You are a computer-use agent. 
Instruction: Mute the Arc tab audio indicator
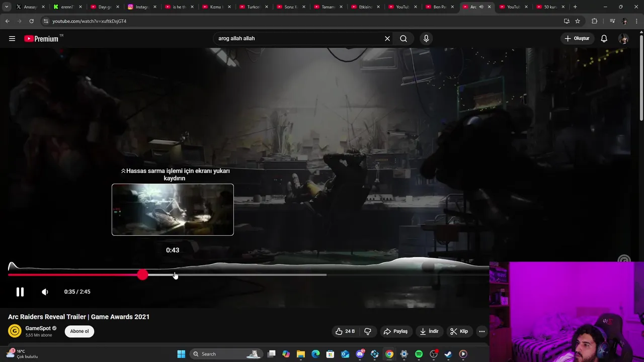pyautogui.click(x=481, y=7)
